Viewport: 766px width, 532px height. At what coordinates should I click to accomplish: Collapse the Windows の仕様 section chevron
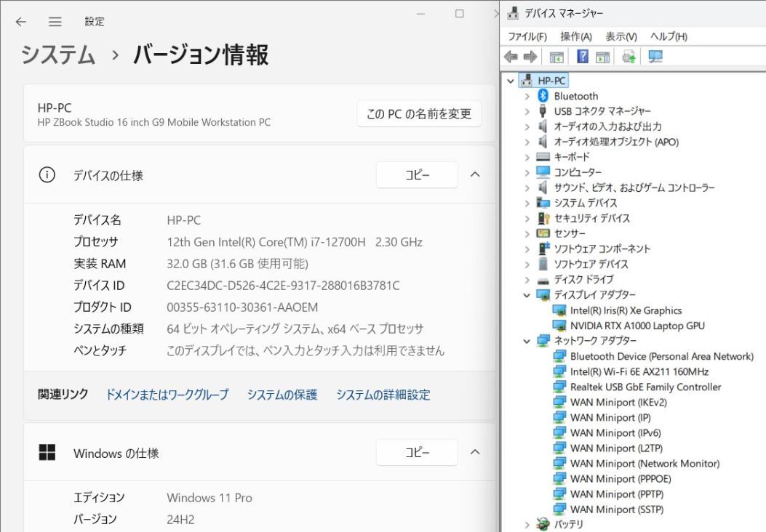475,453
